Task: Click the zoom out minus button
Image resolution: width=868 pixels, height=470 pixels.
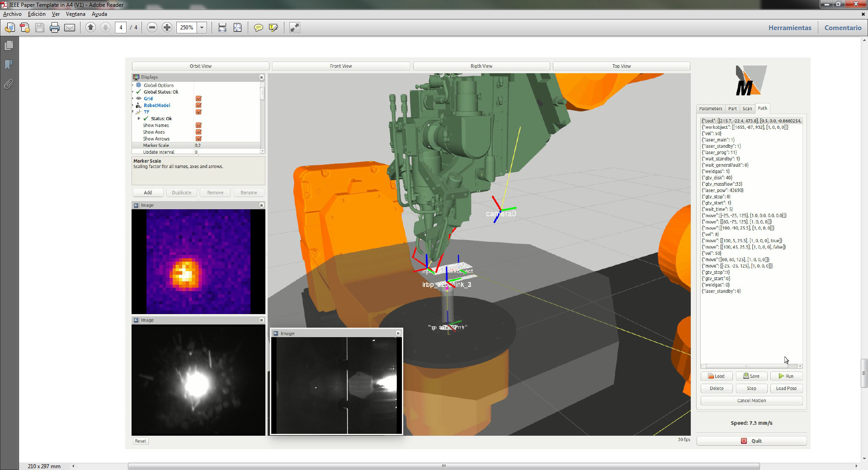Action: click(x=152, y=28)
